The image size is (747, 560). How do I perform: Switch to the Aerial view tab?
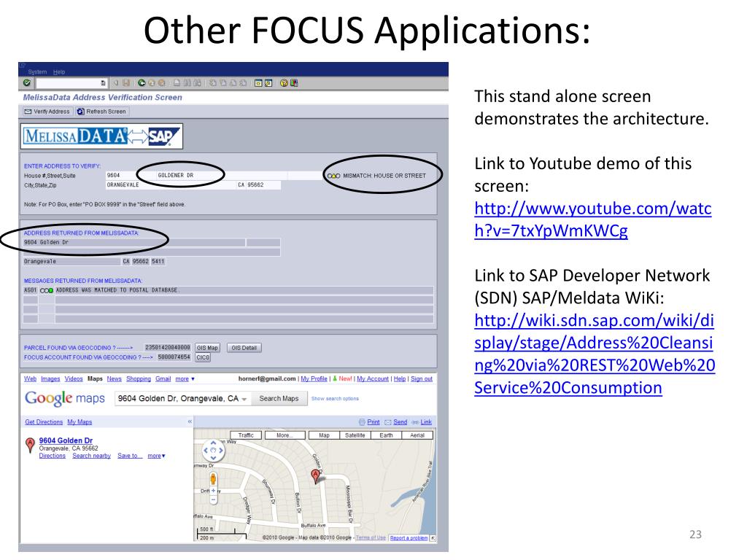417,435
